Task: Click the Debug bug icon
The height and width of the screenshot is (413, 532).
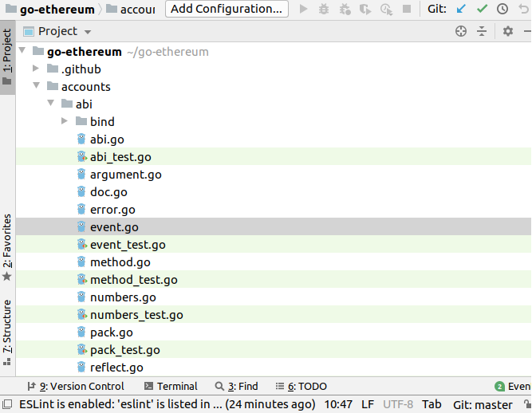Action: tap(324, 10)
